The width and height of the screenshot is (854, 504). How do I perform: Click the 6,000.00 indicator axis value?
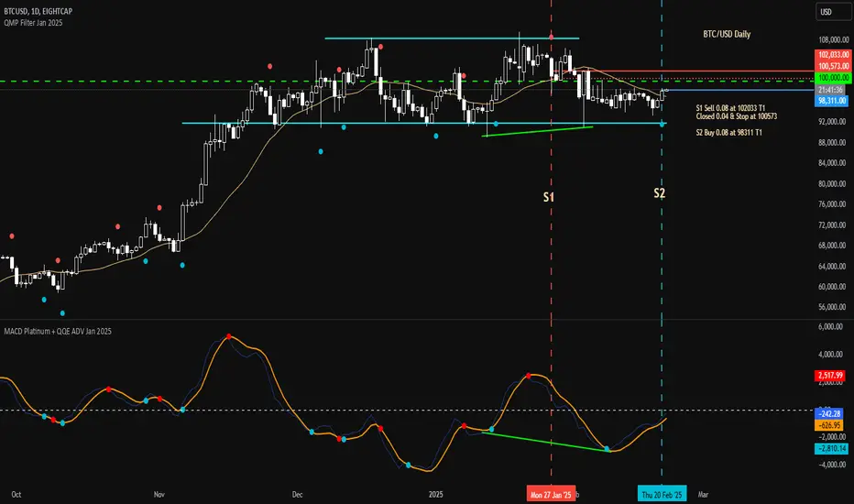[x=829, y=326]
